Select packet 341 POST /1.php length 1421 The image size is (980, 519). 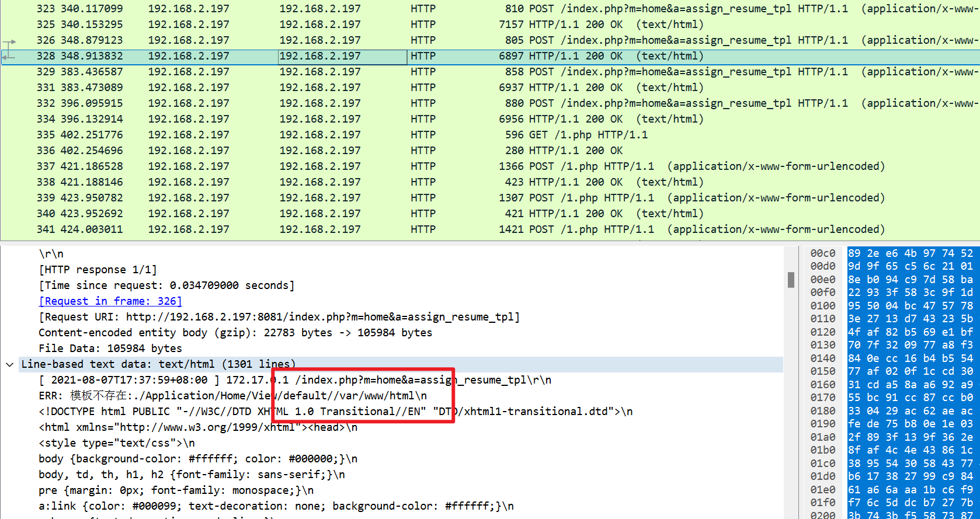point(490,229)
